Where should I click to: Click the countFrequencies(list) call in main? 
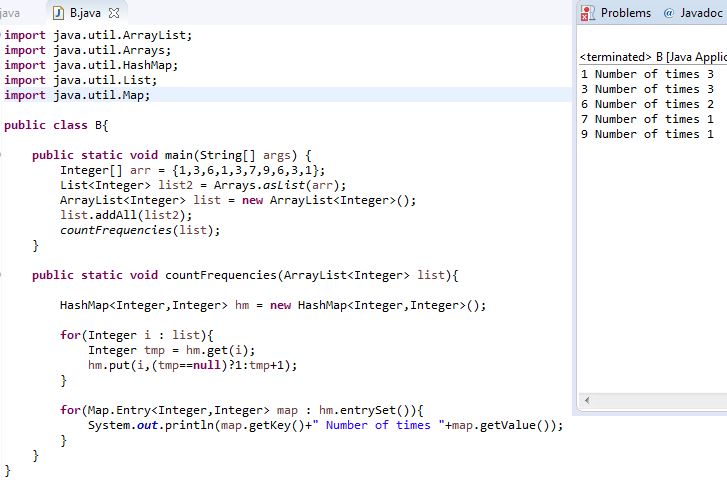tap(140, 230)
